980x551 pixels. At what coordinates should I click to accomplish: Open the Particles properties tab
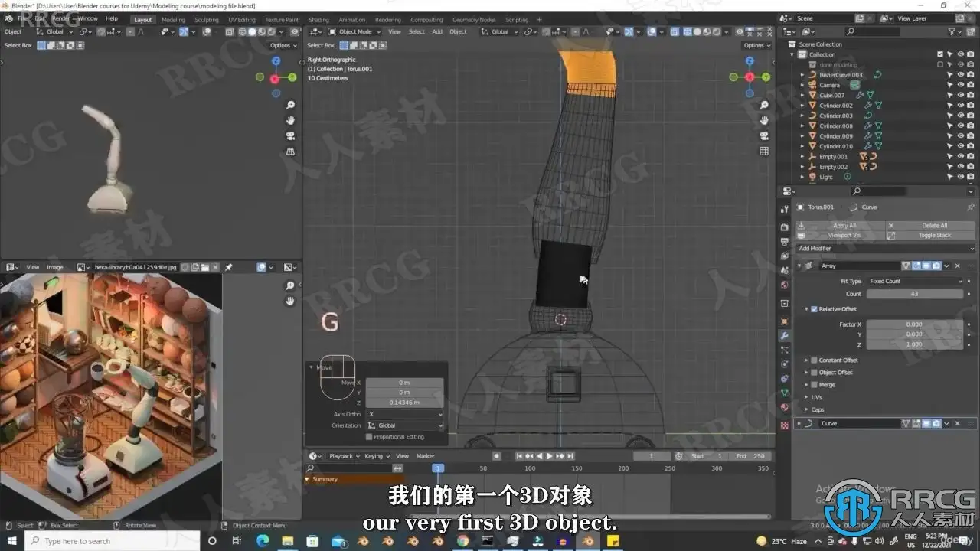[x=784, y=350]
